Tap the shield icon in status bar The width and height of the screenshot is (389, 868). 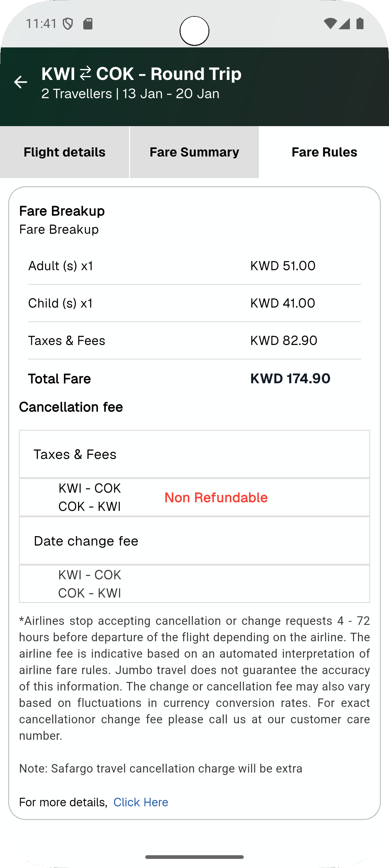click(x=68, y=24)
